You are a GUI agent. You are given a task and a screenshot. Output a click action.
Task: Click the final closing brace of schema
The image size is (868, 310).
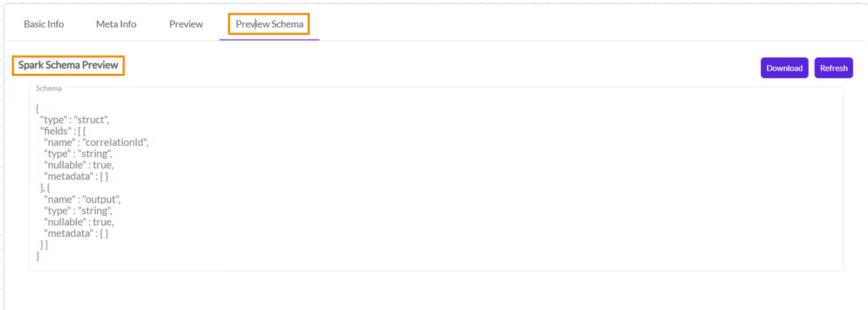click(x=38, y=256)
